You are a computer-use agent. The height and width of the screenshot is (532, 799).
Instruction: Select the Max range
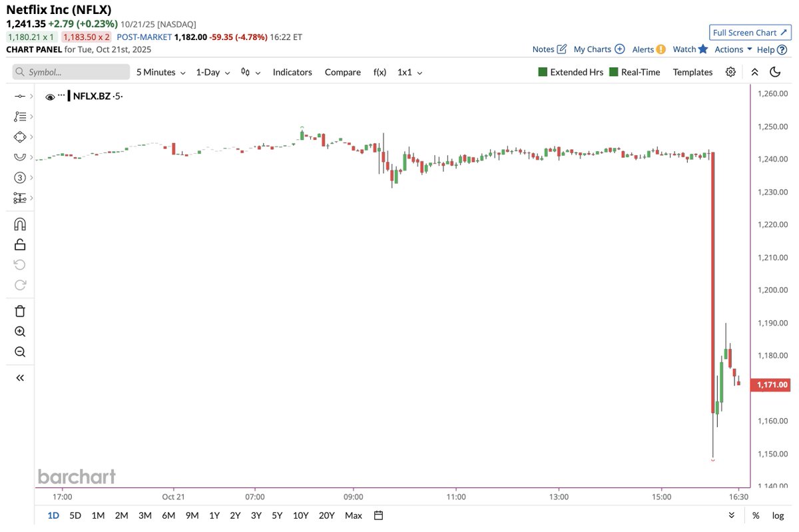354,515
